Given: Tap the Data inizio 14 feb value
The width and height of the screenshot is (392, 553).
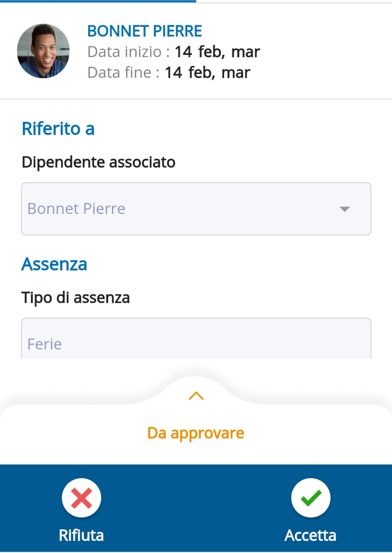Looking at the screenshot, I should pyautogui.click(x=217, y=52).
